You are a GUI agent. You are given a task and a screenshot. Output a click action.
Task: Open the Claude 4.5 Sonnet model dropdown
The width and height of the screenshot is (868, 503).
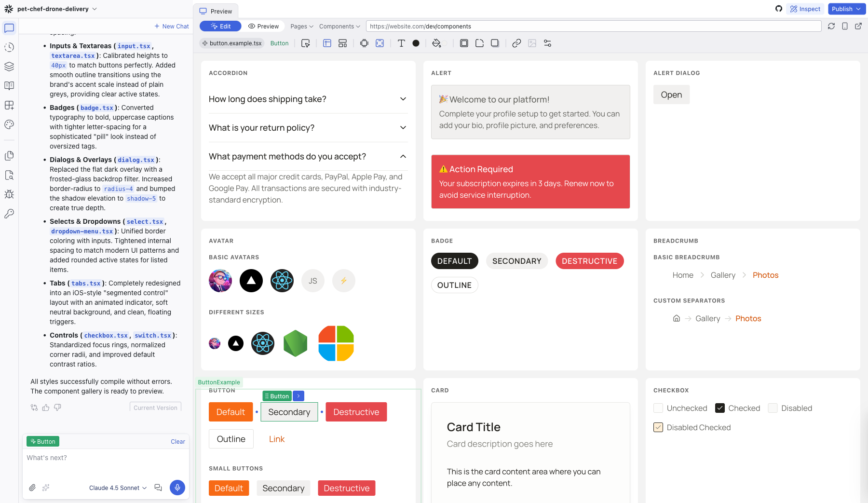(x=118, y=488)
